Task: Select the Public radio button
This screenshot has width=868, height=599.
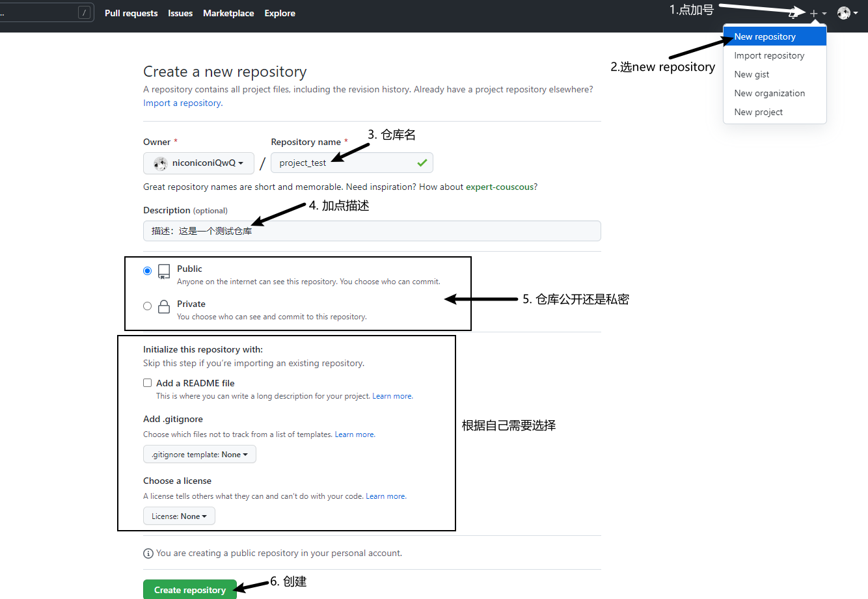Action: (148, 271)
